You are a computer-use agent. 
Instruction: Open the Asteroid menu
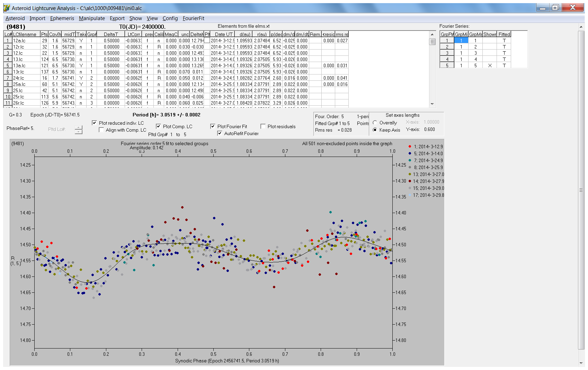15,18
